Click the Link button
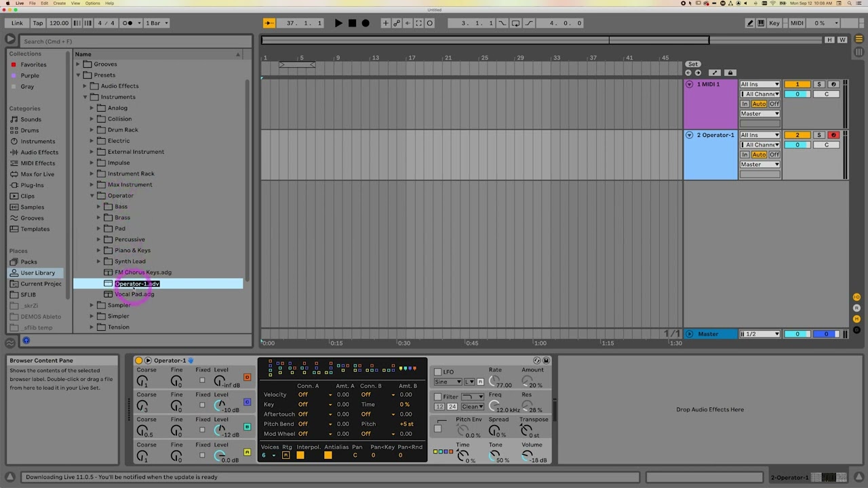The width and height of the screenshot is (868, 488). pyautogui.click(x=17, y=23)
